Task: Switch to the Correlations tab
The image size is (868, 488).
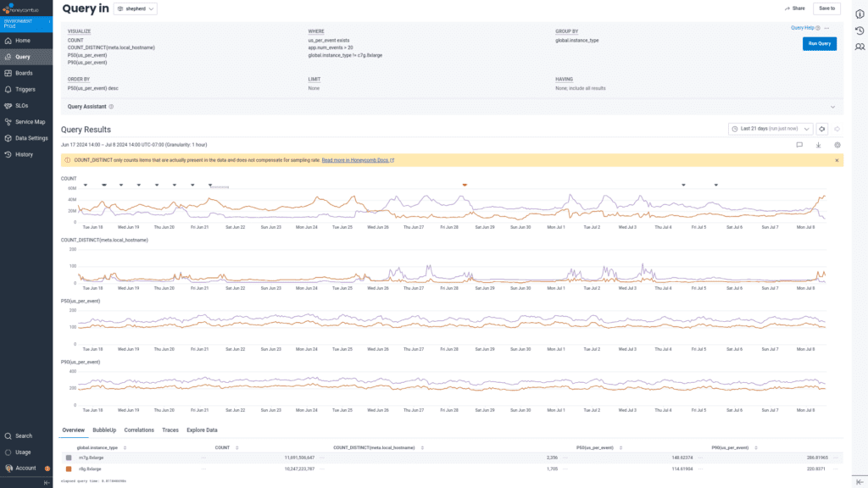Action: (x=139, y=430)
